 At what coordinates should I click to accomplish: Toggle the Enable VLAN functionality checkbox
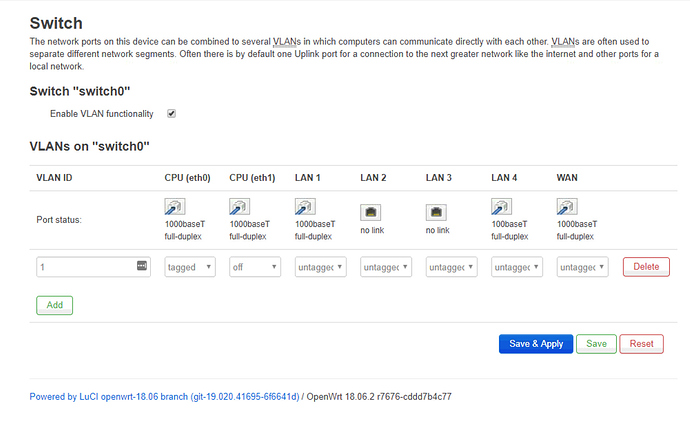point(172,114)
